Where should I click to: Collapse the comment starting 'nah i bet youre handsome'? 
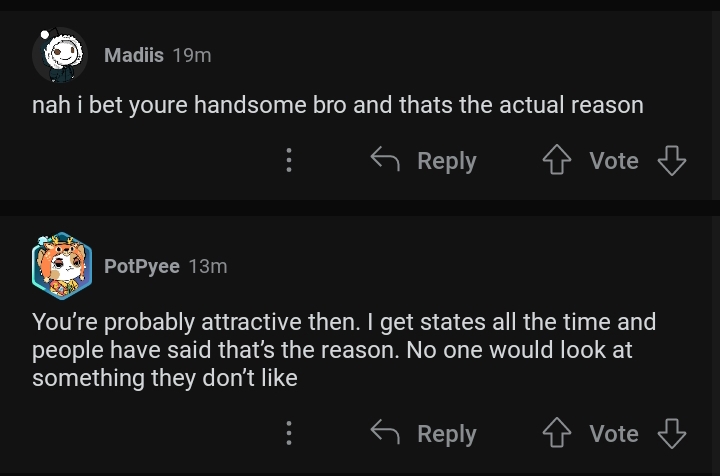pos(338,105)
